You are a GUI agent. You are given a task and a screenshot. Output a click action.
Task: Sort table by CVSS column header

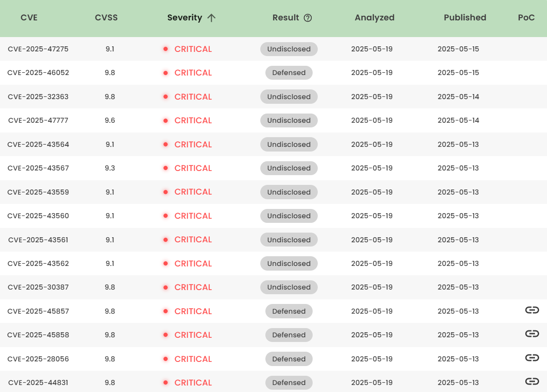click(x=106, y=18)
